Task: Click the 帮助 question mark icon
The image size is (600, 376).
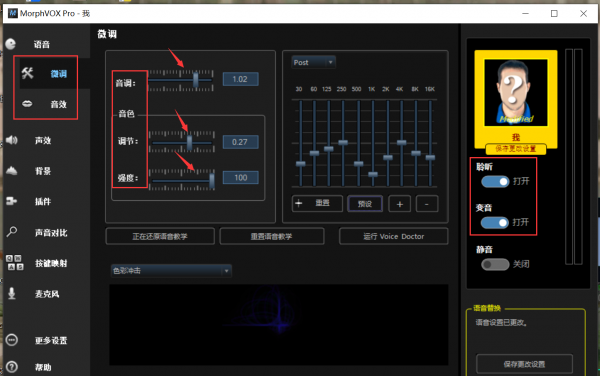Action: pos(12,367)
